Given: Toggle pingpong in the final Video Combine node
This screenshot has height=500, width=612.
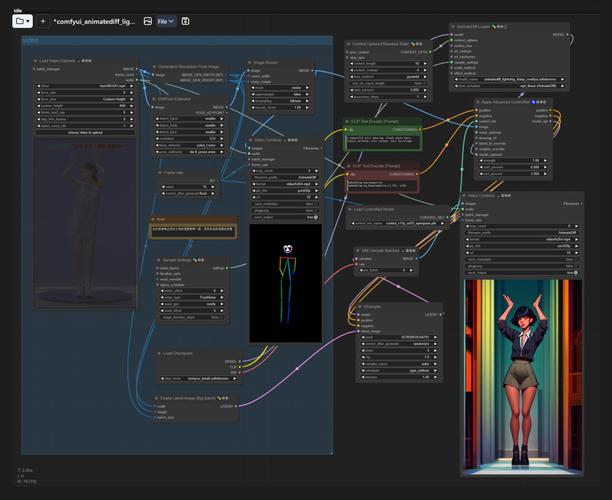Looking at the screenshot, I should click(522, 266).
